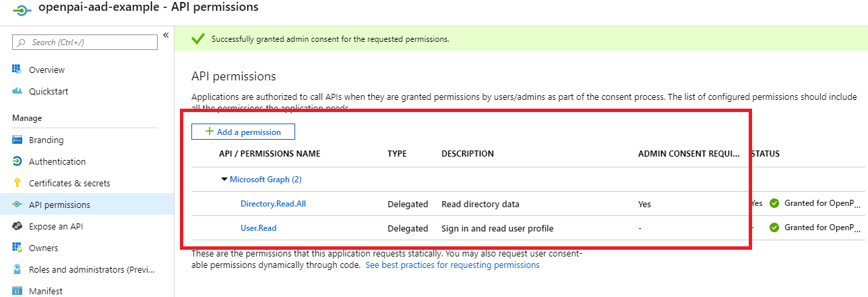Click granted status icon for User.Read
The image size is (868, 297).
point(774,227)
